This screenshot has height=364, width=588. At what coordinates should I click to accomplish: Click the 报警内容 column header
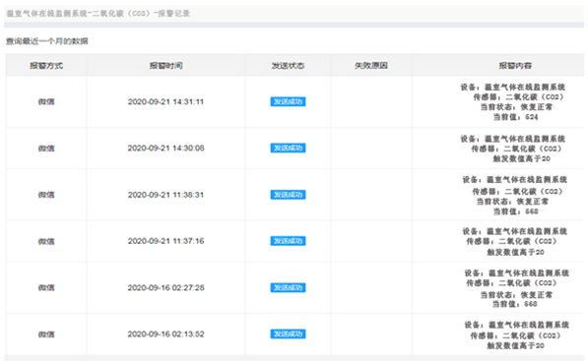click(515, 66)
